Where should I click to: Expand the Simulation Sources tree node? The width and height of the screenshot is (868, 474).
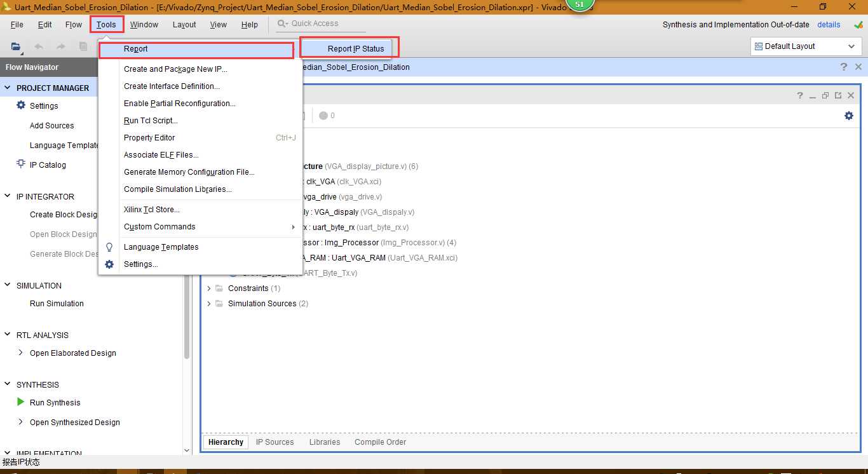[x=209, y=304]
